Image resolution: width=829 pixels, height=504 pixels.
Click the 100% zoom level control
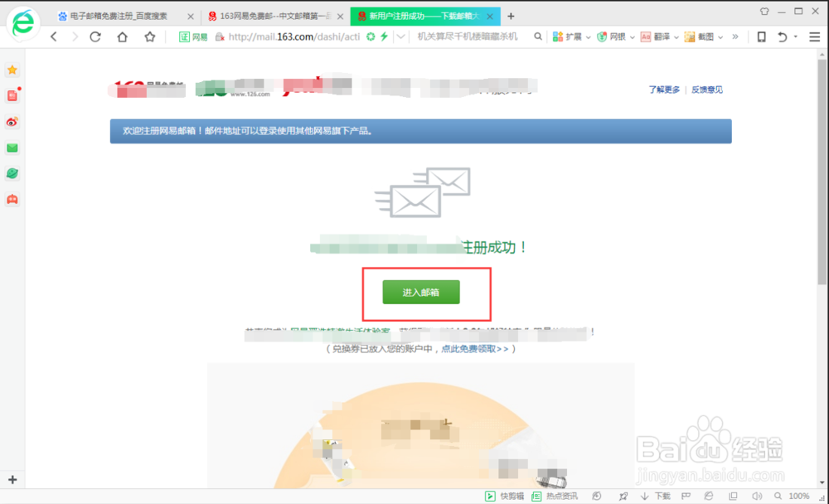click(792, 496)
